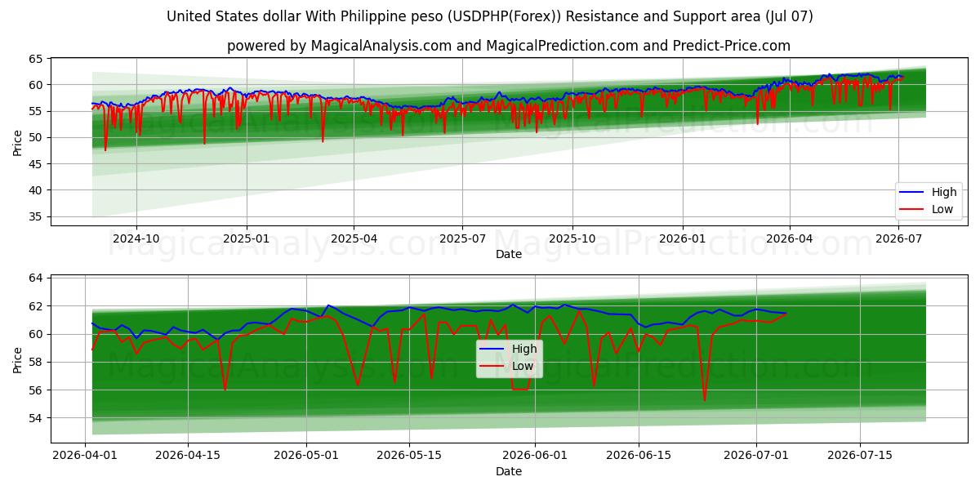Click the '2026-07-01' x-axis label in bottom chart
This screenshot has height=490, width=980.
(x=755, y=456)
